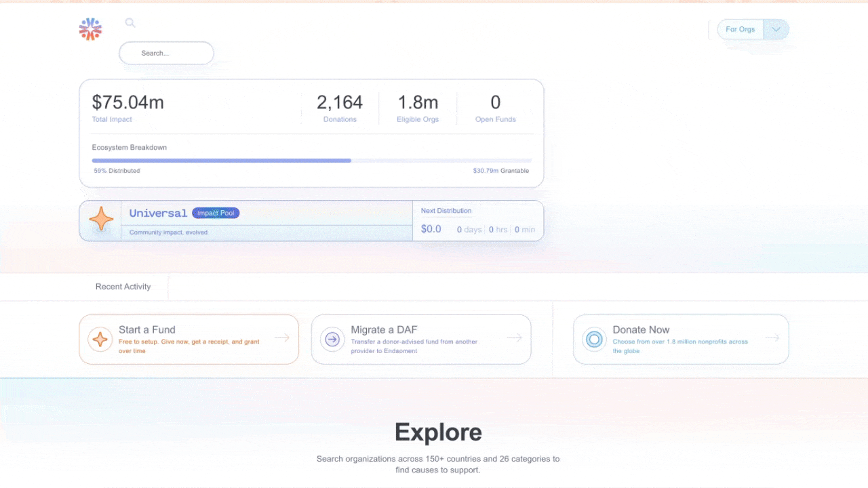Click the arrow icon on the Start a Fund card
The image size is (868, 488).
[x=283, y=338]
